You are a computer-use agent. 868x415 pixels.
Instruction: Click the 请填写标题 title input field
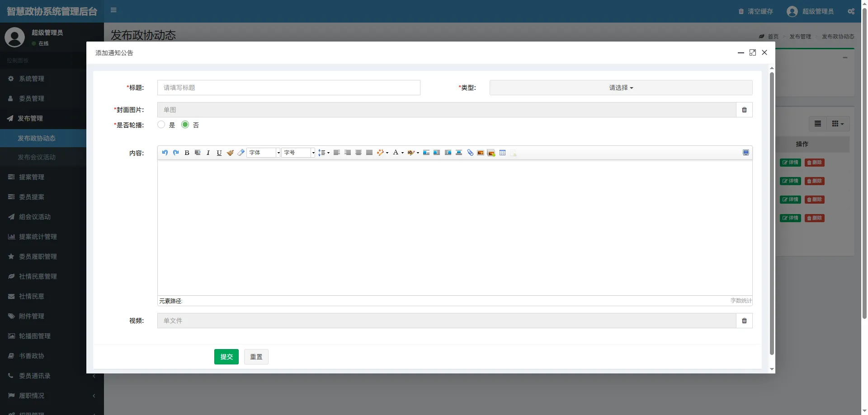pos(288,88)
